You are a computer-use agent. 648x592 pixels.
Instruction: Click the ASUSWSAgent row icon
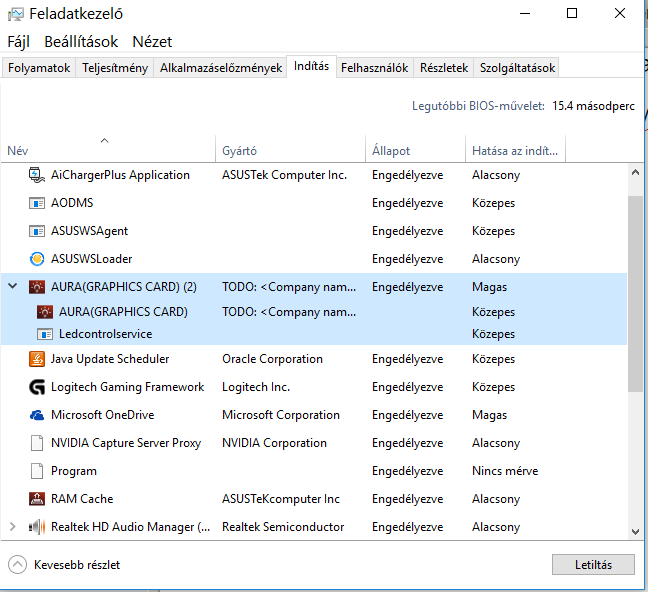point(37,231)
